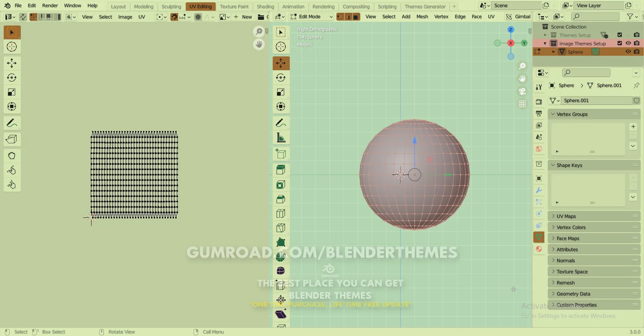Screen dimensions: 644x336
Task: Select the Annotate tool in 3D viewport
Action: tap(281, 123)
